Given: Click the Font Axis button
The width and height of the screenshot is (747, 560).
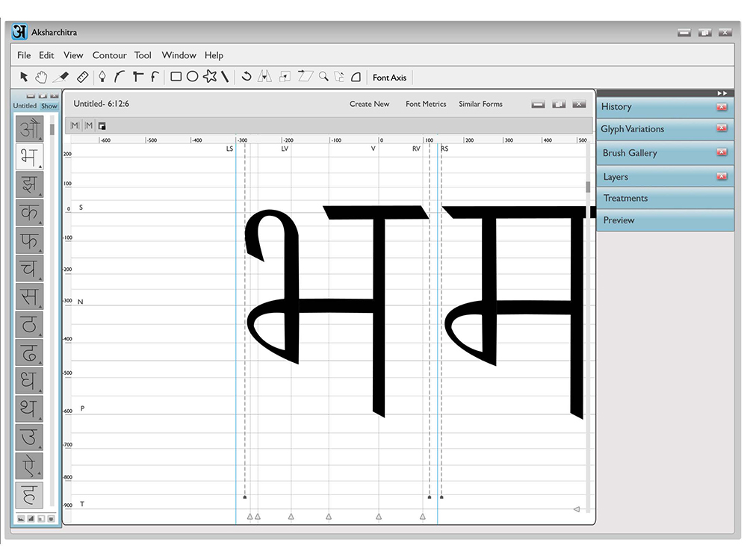Looking at the screenshot, I should (x=389, y=77).
